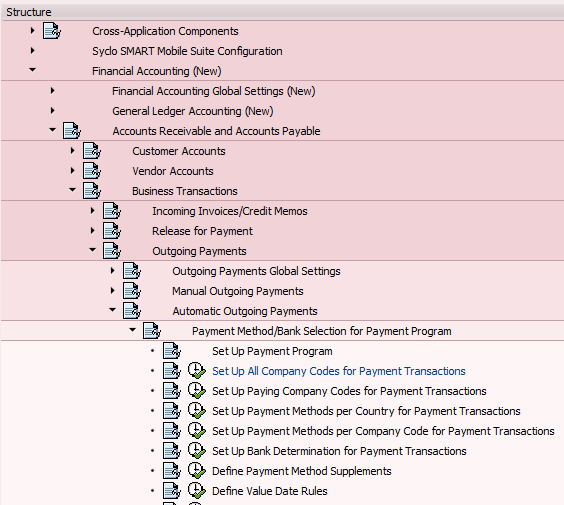The image size is (564, 505).
Task: Collapse the Business Transactions node
Action: click(72, 190)
